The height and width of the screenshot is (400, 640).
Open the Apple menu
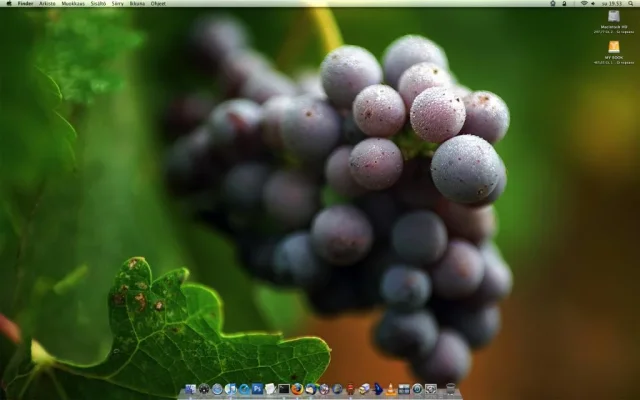point(8,4)
